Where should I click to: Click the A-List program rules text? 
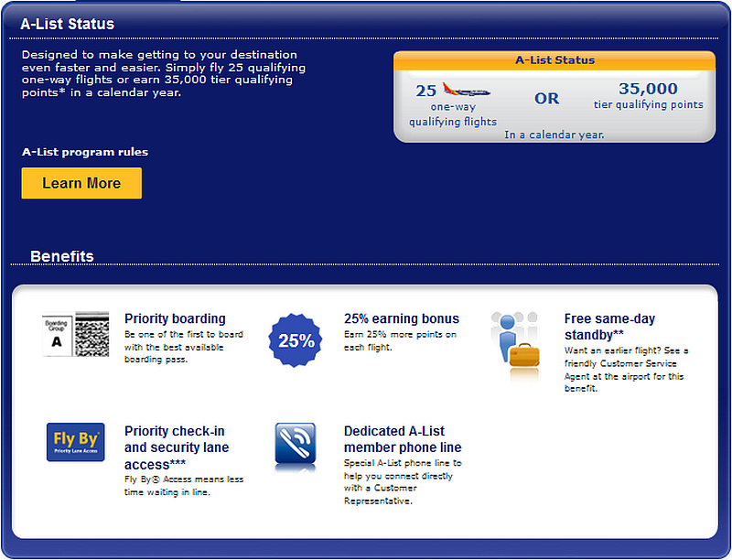(x=85, y=152)
